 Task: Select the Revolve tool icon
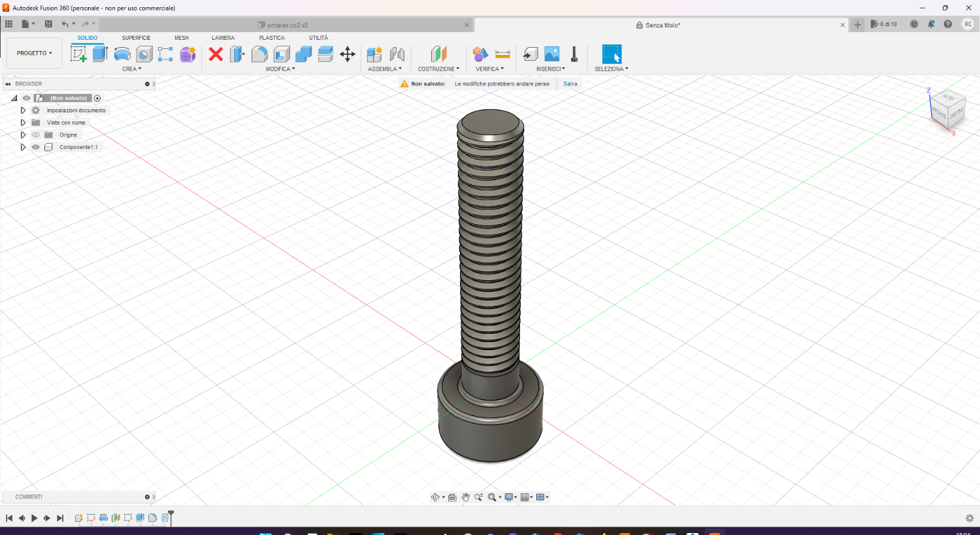point(122,54)
